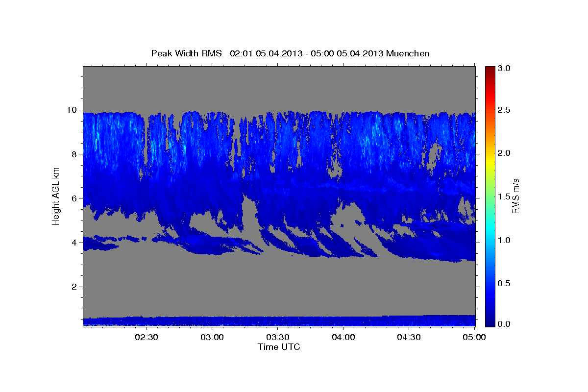Viewport: 588px width, 392px height.
Task: Click the 03:30 time tick label
Action: pos(278,337)
